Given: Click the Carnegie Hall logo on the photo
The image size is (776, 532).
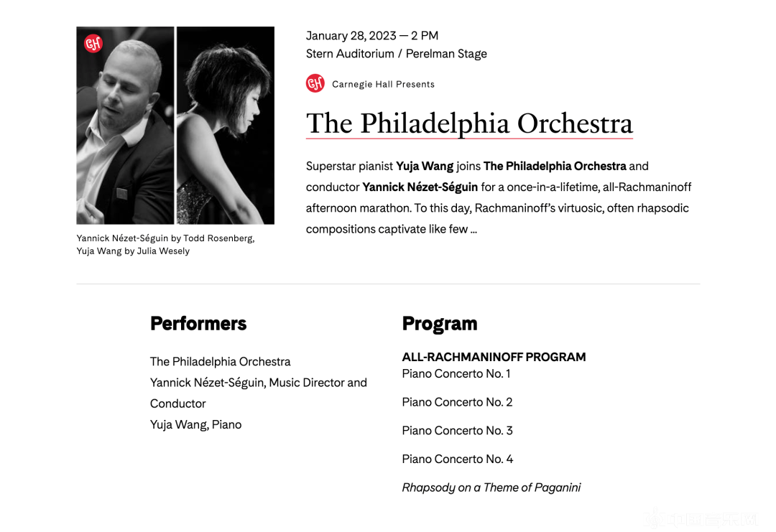Looking at the screenshot, I should [93, 44].
